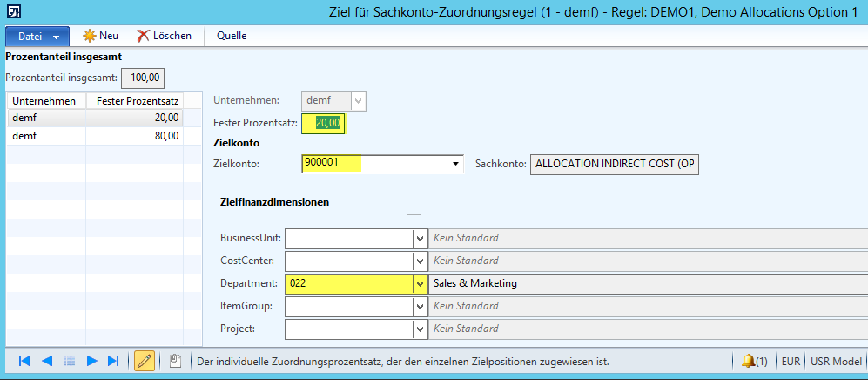Click the Fester Prozentsatz input field
This screenshot has height=380, width=868.
(x=323, y=124)
